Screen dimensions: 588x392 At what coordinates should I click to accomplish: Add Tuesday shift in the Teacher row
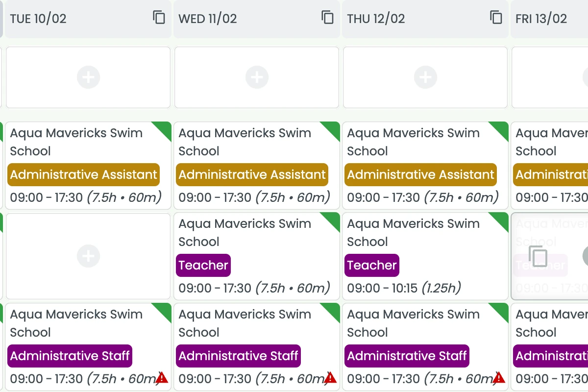click(x=88, y=256)
